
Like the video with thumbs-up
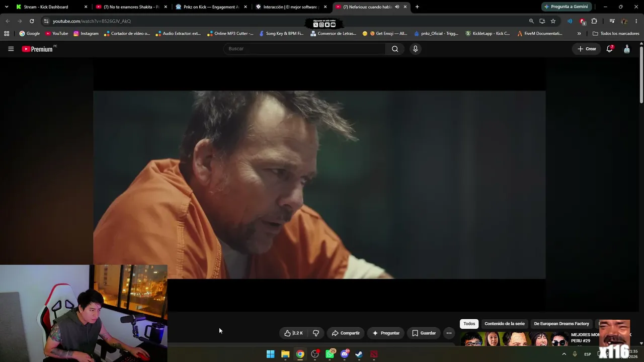(293, 333)
